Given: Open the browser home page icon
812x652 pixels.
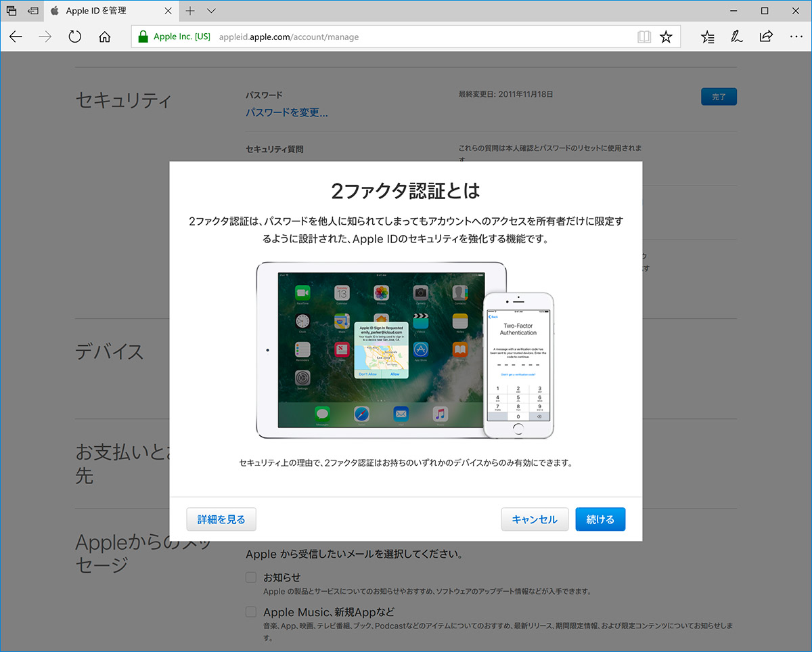Looking at the screenshot, I should [105, 37].
